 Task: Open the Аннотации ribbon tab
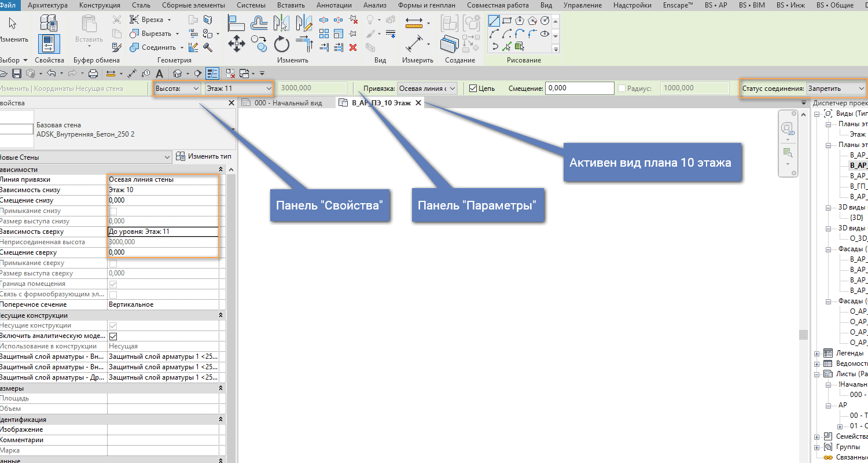[x=334, y=5]
